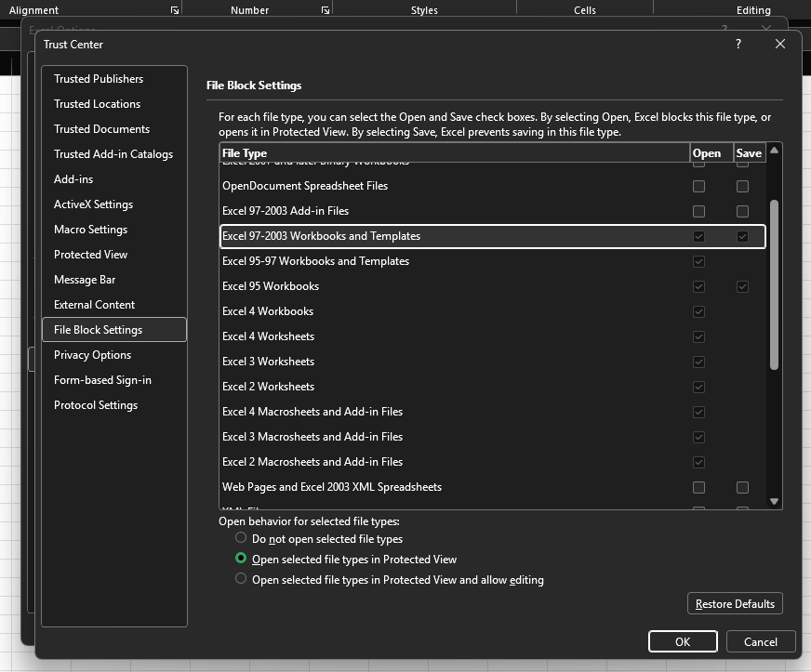This screenshot has height=672, width=811.
Task: Go to Protected View settings
Action: tap(114, 255)
